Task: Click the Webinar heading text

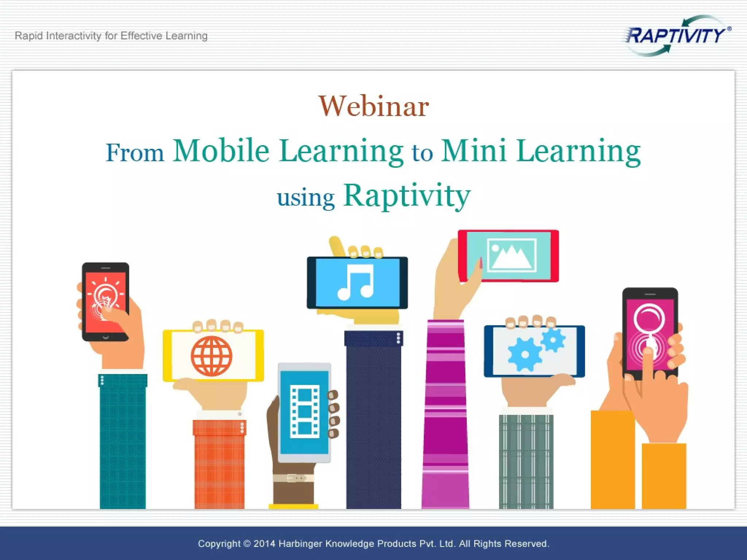Action: pos(373,106)
